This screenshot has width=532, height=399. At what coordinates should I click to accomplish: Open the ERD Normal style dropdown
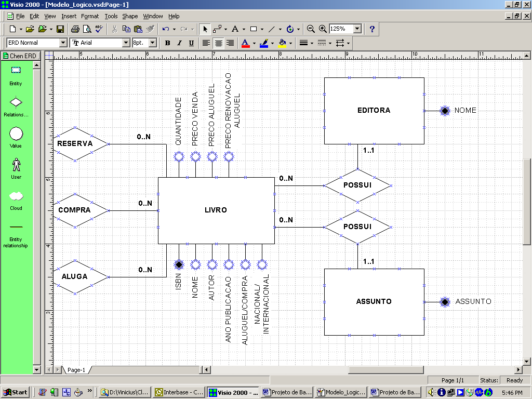pyautogui.click(x=63, y=43)
